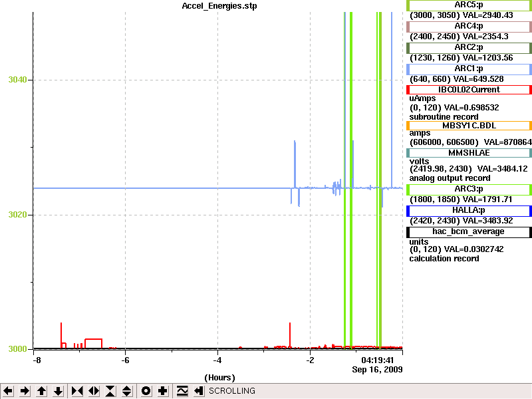The image size is (532, 399).
Task: Shift the plot up with up arrow
Action: click(42, 391)
